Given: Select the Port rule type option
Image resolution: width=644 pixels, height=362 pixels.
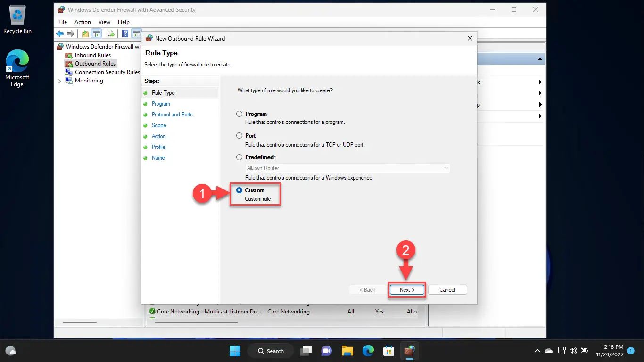Looking at the screenshot, I should tap(239, 136).
